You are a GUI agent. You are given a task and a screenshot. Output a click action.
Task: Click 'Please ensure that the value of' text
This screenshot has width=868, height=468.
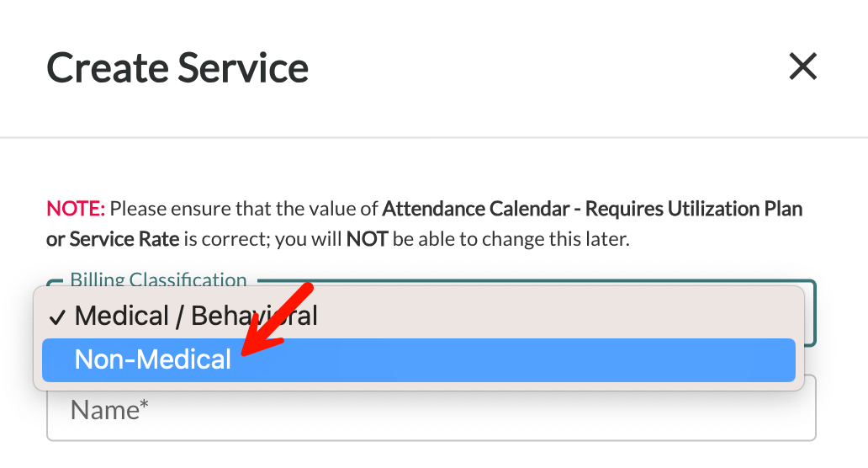(x=244, y=209)
